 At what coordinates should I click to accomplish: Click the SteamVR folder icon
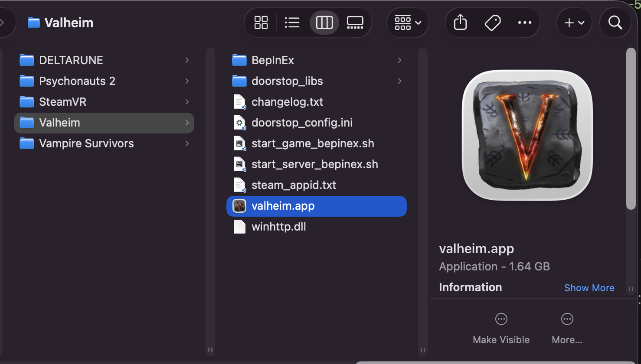pos(27,102)
